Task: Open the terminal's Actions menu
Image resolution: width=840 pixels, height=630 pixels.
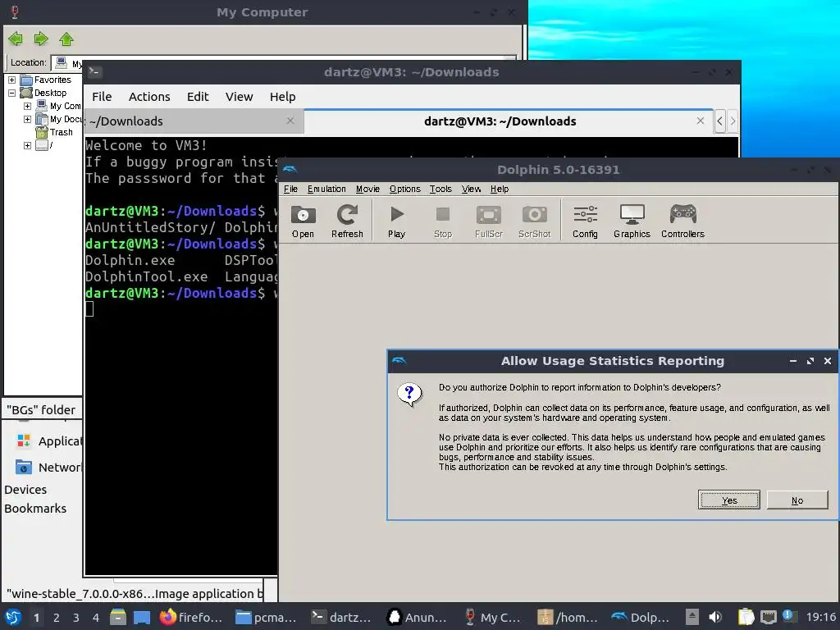Action: 149,97
